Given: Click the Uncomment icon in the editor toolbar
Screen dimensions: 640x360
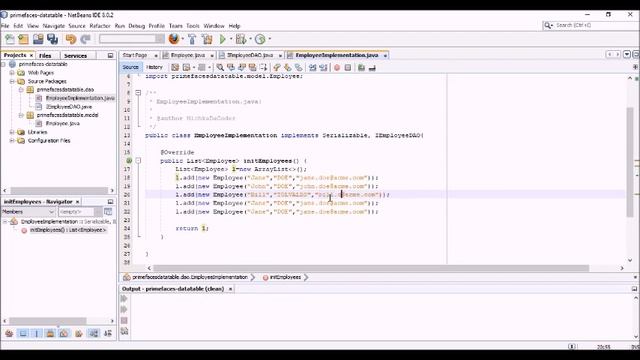Looking at the screenshot, I should (372, 67).
